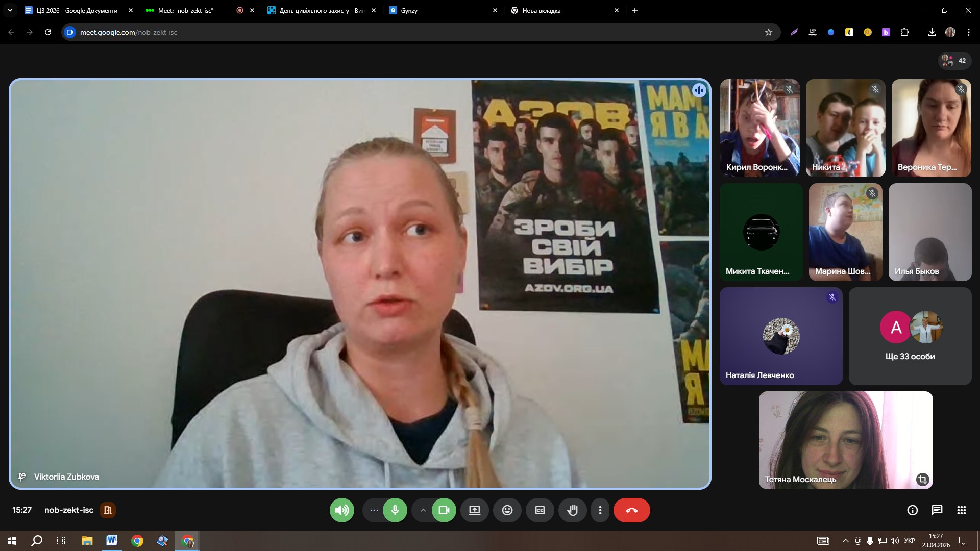
Task: Show the 42 participants list button
Action: [954, 60]
